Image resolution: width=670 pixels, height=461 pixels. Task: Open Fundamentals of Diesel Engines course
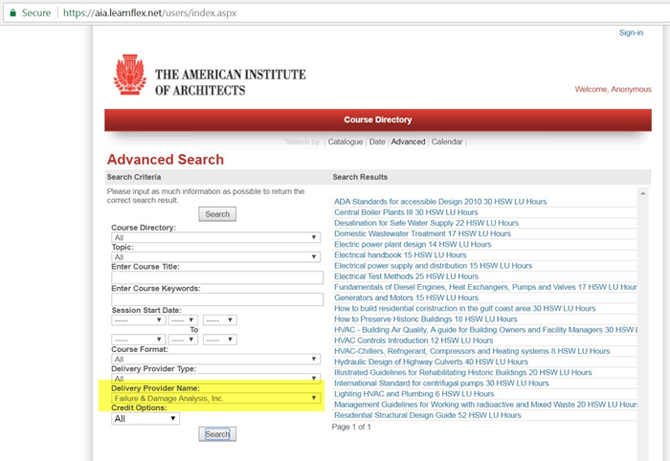(485, 287)
